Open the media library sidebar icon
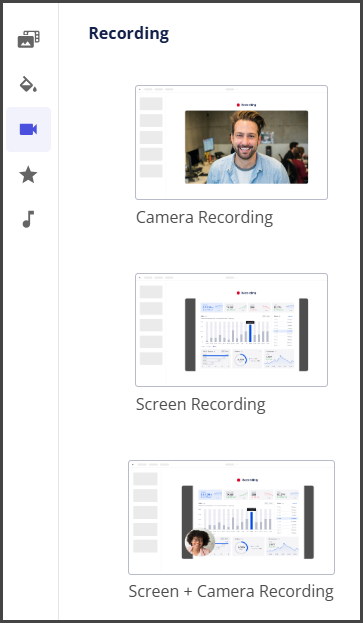Screen dimensions: 363x623 click(x=29, y=39)
